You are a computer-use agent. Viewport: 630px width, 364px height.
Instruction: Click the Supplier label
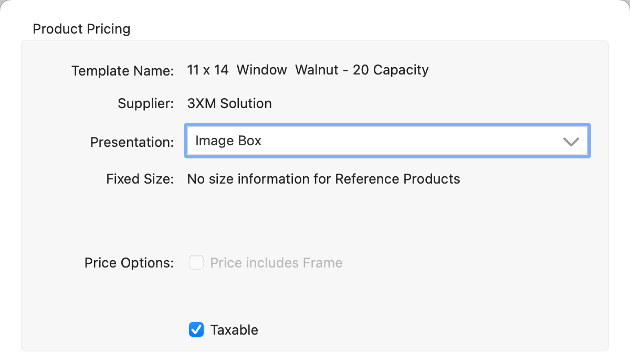coord(145,103)
